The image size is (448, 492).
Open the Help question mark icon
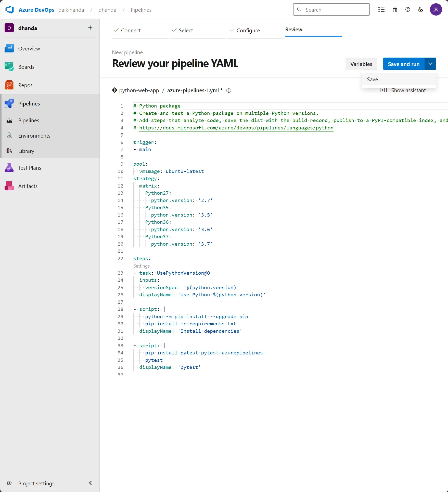408,10
